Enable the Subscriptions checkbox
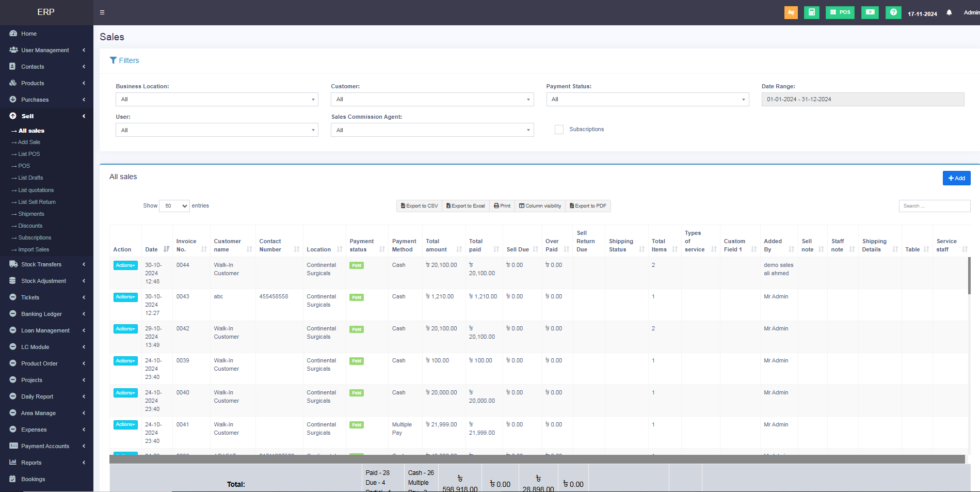 [559, 130]
